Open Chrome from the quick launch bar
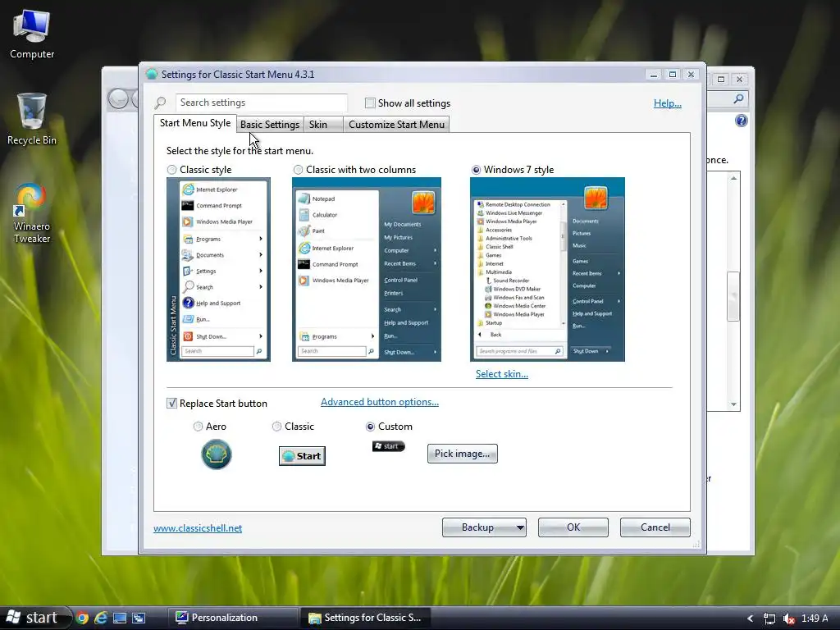This screenshot has height=630, width=840. pos(82,618)
